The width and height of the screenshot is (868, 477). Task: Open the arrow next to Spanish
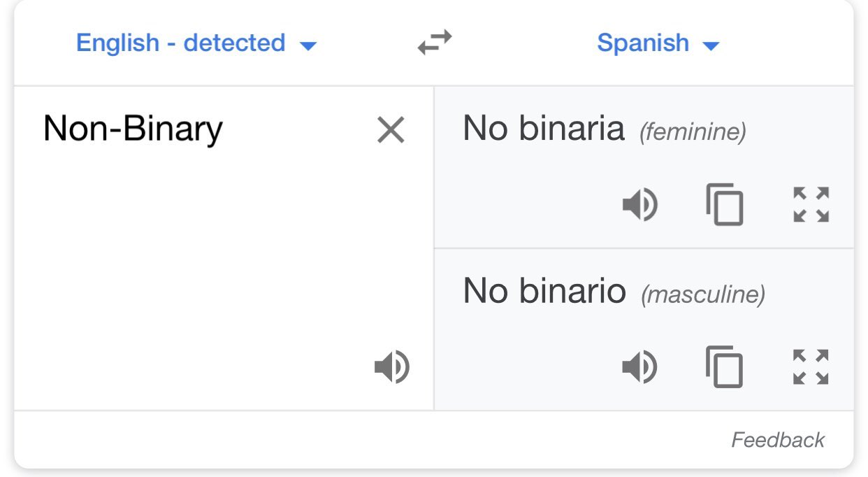coord(711,46)
